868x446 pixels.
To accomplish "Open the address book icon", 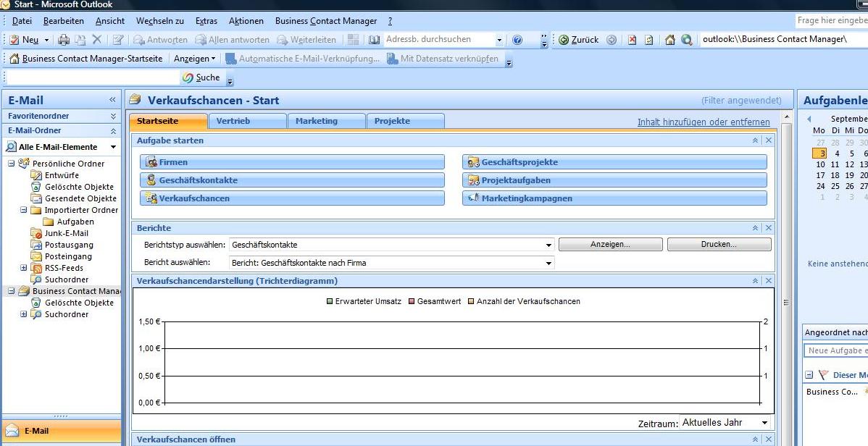I will pos(375,40).
